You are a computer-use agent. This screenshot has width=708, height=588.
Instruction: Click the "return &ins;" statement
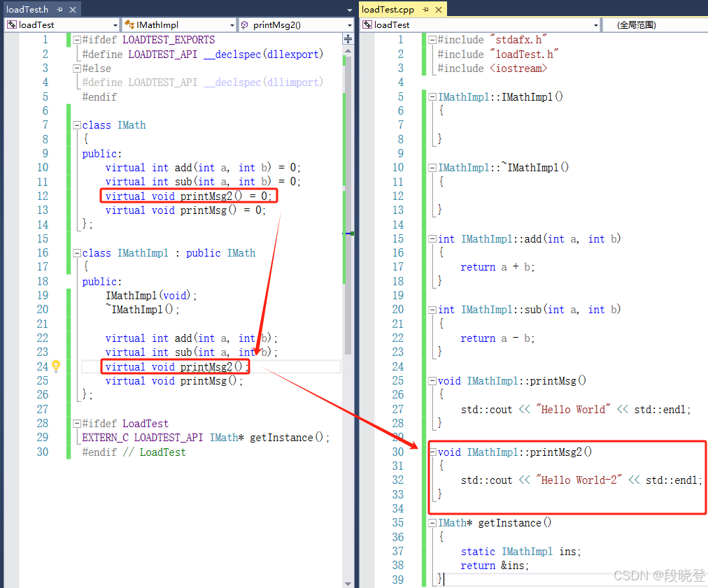[x=495, y=566]
